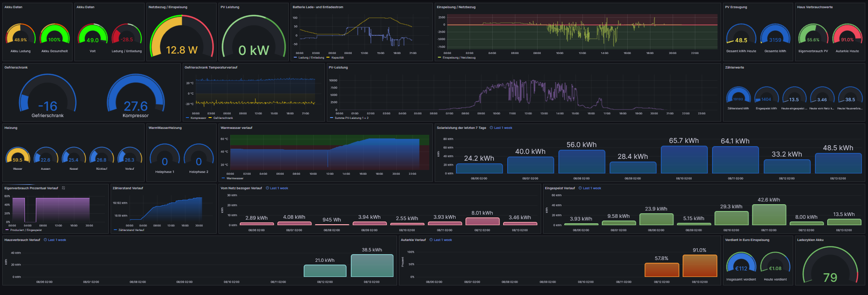Viewport: 868px width, 295px height.
Task: Open Zählerwerte panel header menu
Action: [734, 68]
